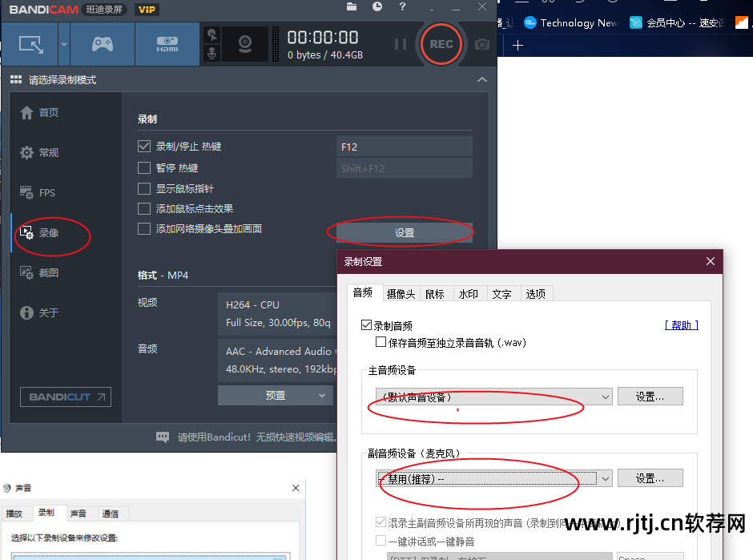This screenshot has width=753, height=560.
Task: Open 录像 video settings in sidebar
Action: [x=39, y=233]
